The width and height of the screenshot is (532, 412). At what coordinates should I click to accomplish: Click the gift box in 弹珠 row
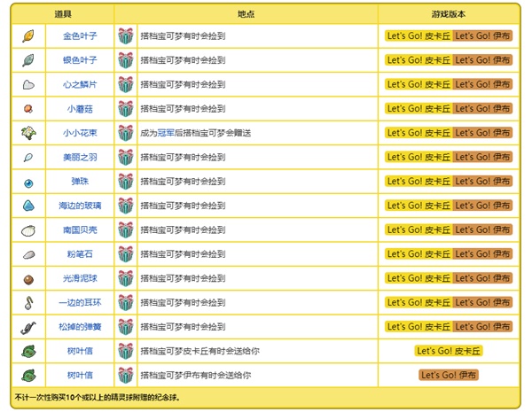126,182
